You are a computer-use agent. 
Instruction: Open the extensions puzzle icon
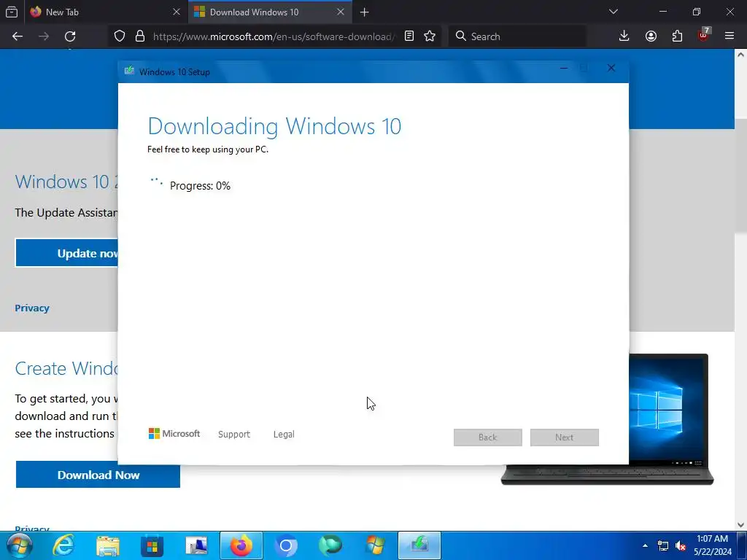pos(677,36)
